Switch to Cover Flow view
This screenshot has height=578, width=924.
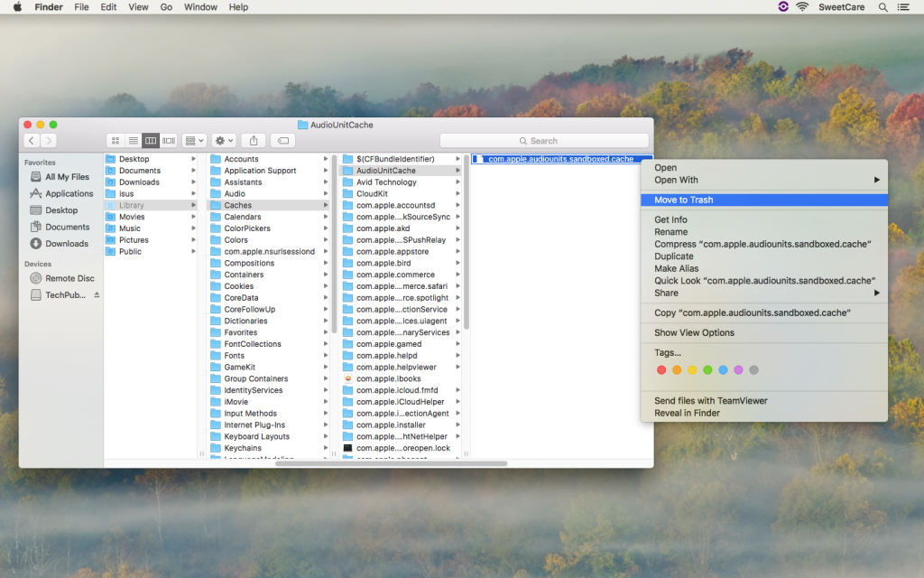click(168, 140)
